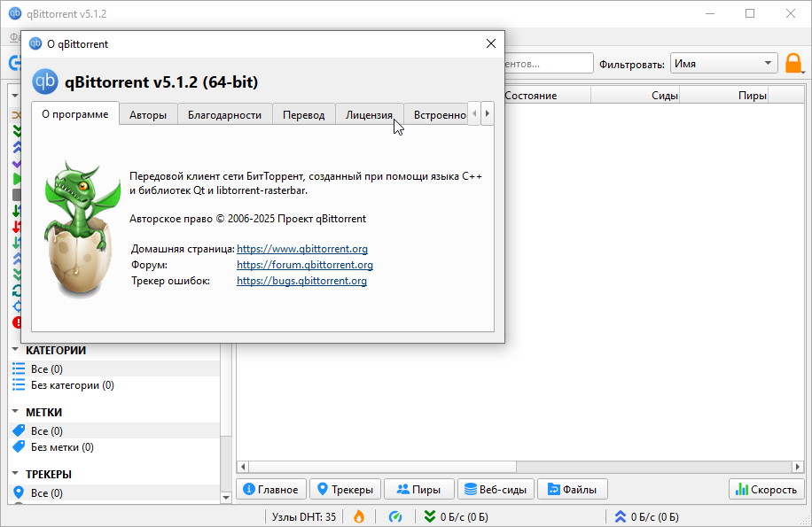Maximize the qBittorrent main window
Viewport: 812px width, 527px height.
750,13
